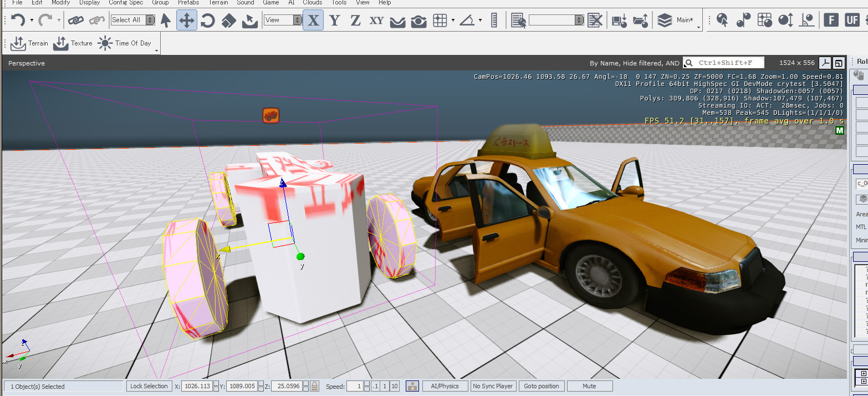This screenshot has width=868, height=396.
Task: Expand the main toolbar overflow arrow
Action: 699,27
